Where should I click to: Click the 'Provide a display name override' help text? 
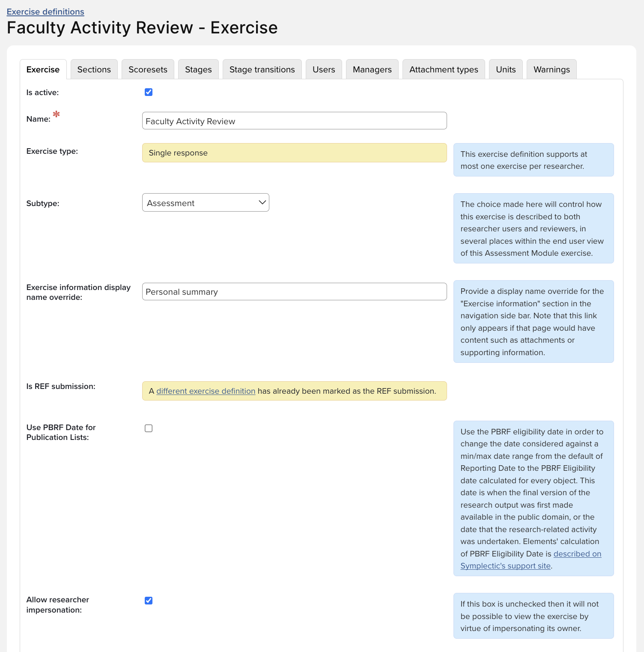click(534, 322)
